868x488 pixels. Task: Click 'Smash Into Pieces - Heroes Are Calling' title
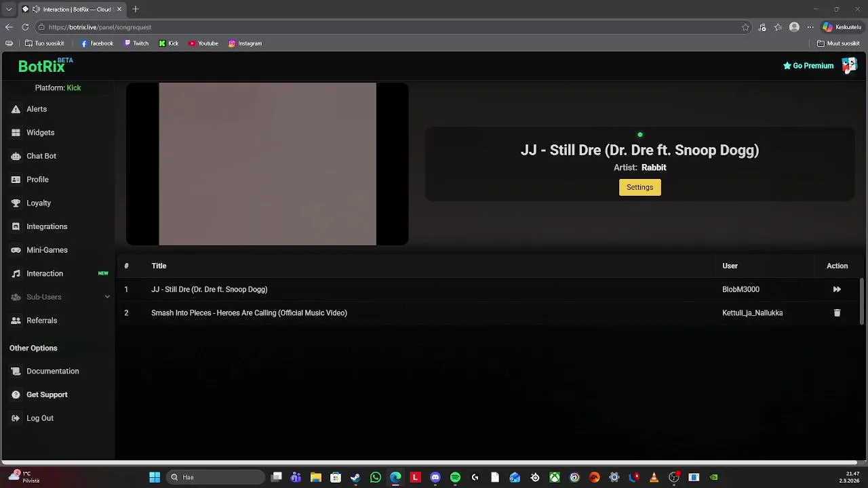(x=249, y=313)
